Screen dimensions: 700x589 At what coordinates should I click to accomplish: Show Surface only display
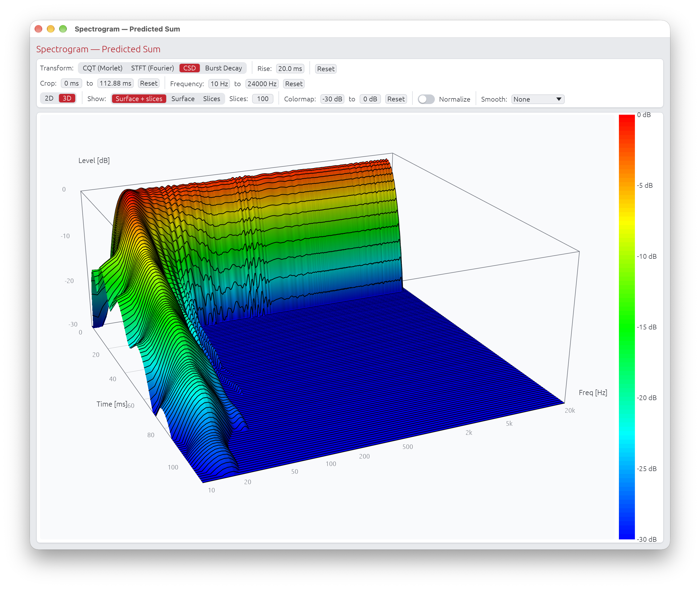[x=183, y=99]
